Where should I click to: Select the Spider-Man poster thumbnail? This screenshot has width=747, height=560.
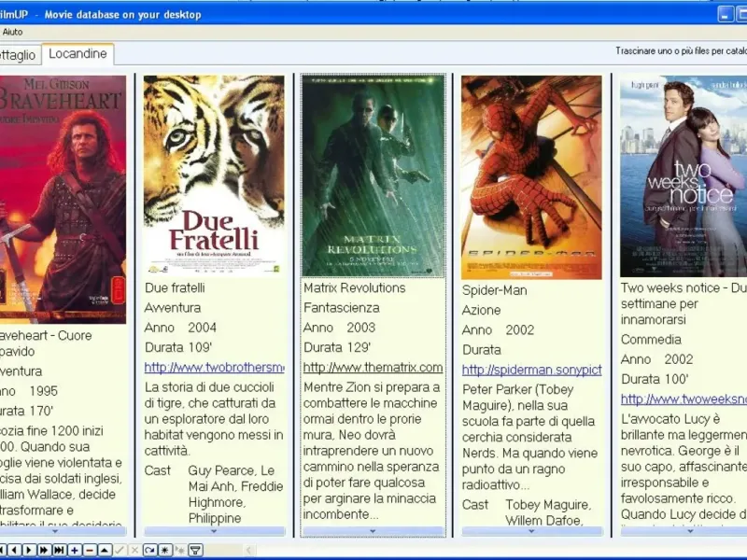[531, 177]
